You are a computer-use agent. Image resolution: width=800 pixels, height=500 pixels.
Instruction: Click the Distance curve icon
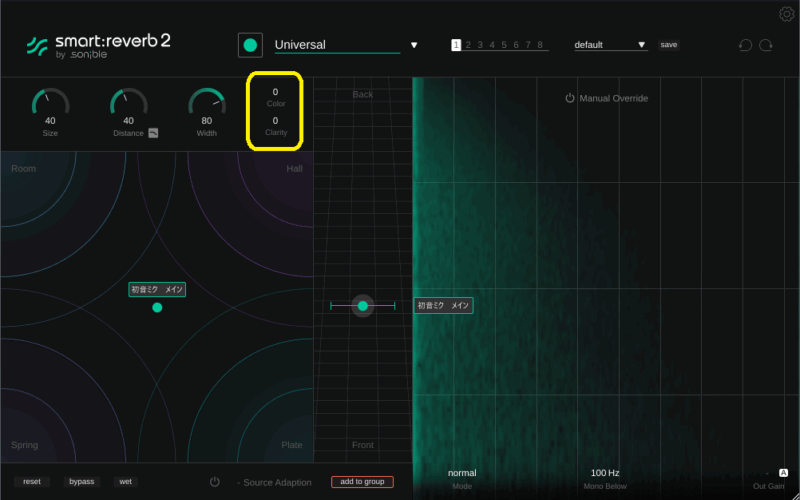point(153,133)
